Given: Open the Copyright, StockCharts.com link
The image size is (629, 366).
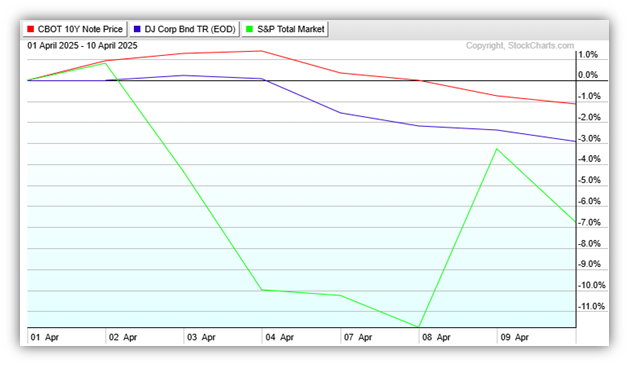Looking at the screenshot, I should pyautogui.click(x=520, y=46).
